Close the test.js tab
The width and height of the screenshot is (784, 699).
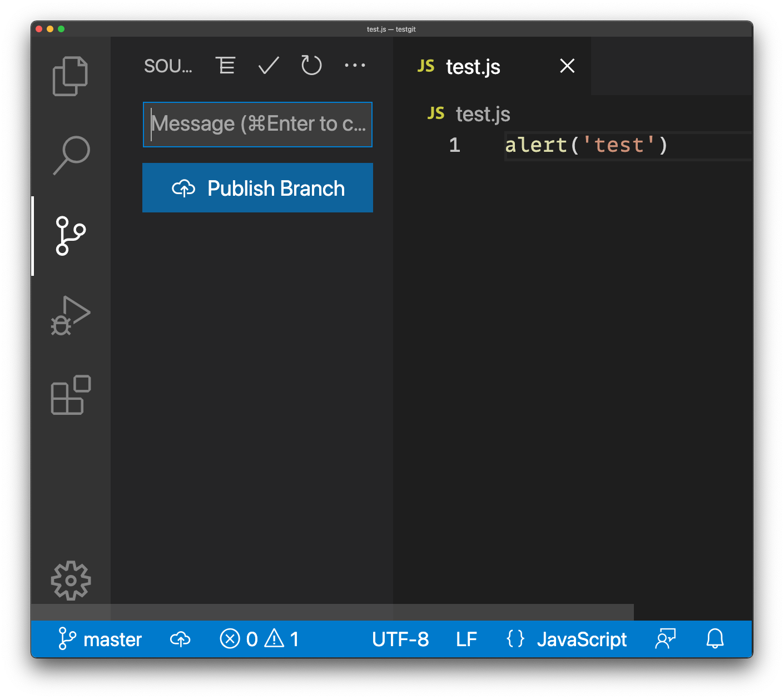coord(567,66)
